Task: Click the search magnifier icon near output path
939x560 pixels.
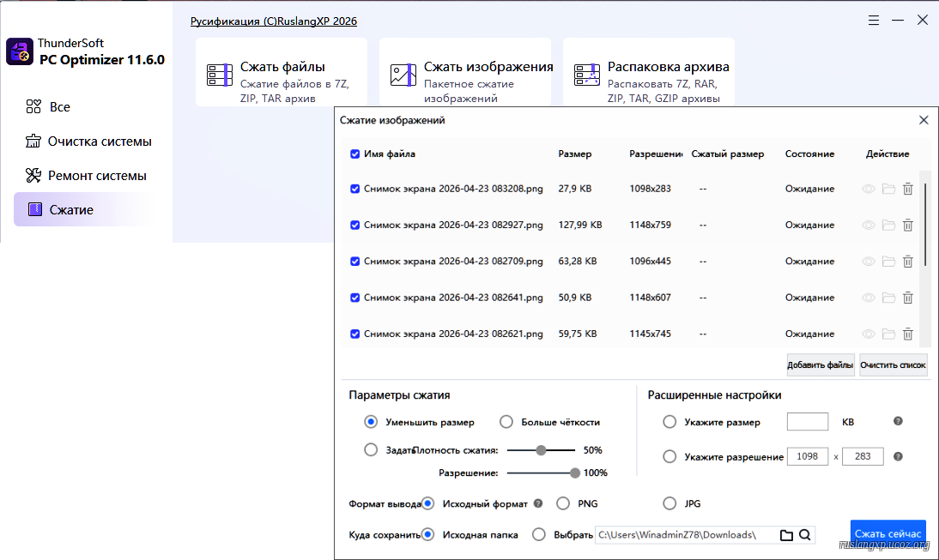Action: pos(805,535)
